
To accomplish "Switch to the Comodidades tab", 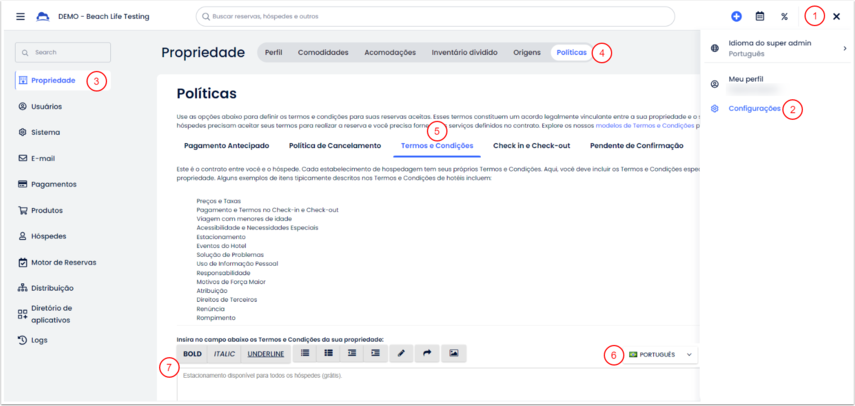I will 323,52.
